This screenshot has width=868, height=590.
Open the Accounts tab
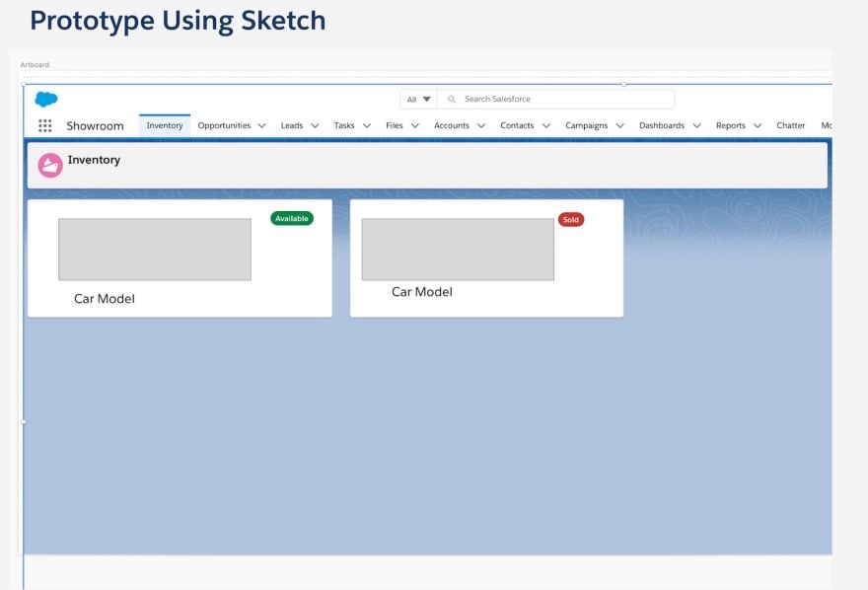pos(451,125)
